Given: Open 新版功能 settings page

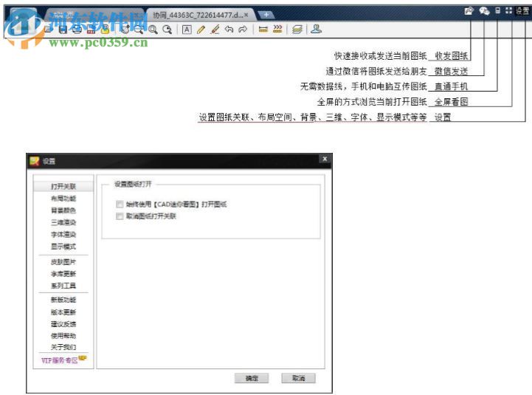Looking at the screenshot, I should [63, 300].
